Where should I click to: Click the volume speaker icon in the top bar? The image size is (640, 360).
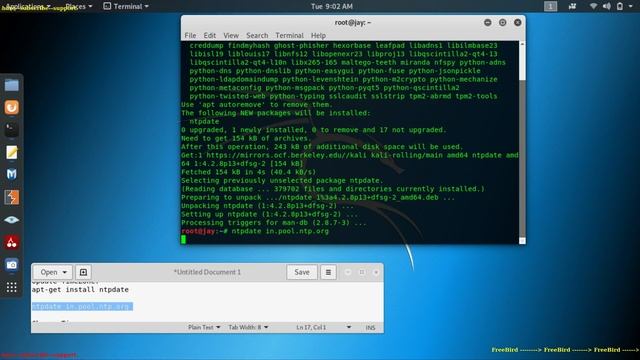(x=607, y=6)
